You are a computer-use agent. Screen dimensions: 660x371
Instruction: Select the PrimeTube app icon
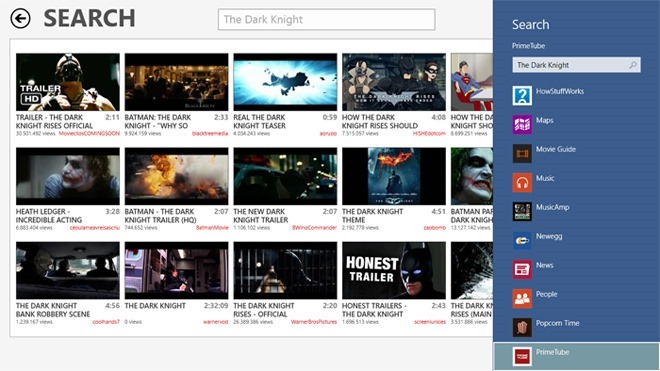coord(522,357)
